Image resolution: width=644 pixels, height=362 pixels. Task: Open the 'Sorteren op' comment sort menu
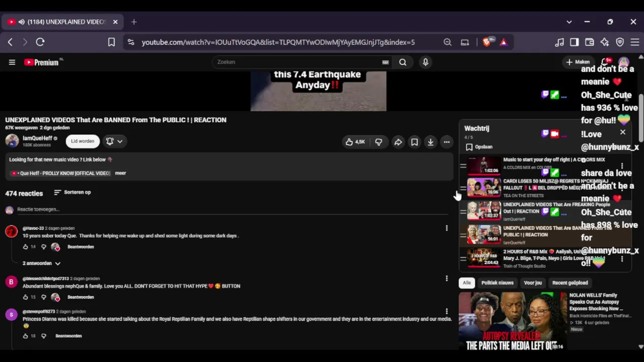click(x=72, y=192)
